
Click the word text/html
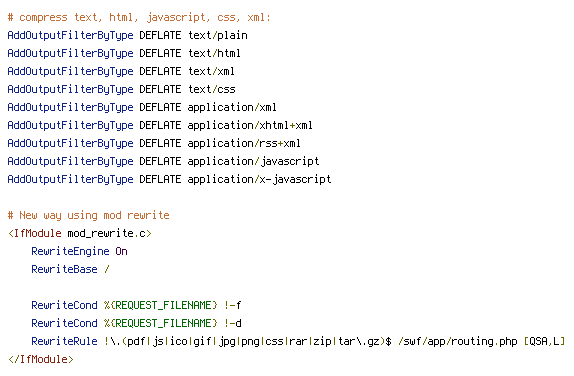pos(214,53)
